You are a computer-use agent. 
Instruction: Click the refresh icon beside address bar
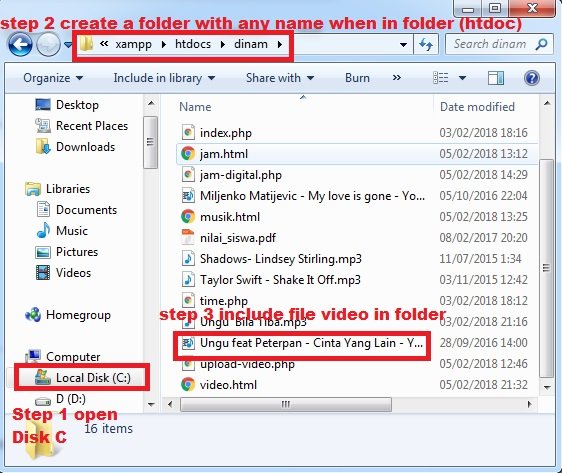tap(426, 44)
